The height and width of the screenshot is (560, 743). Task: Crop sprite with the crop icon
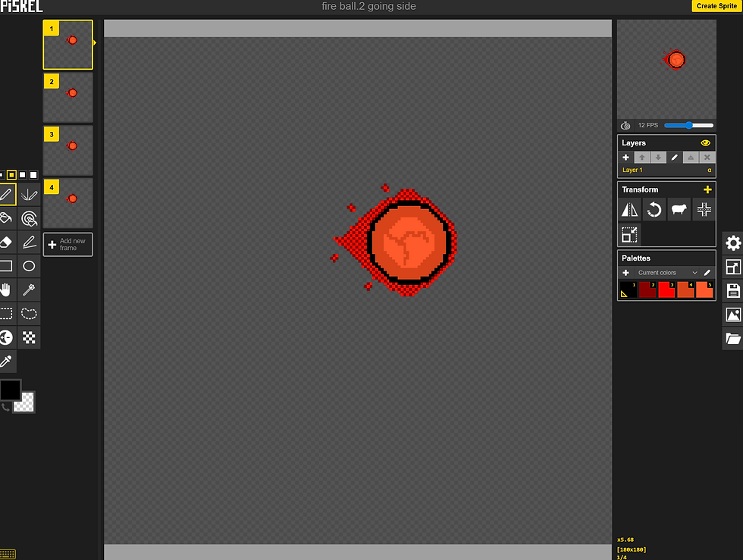pyautogui.click(x=629, y=234)
